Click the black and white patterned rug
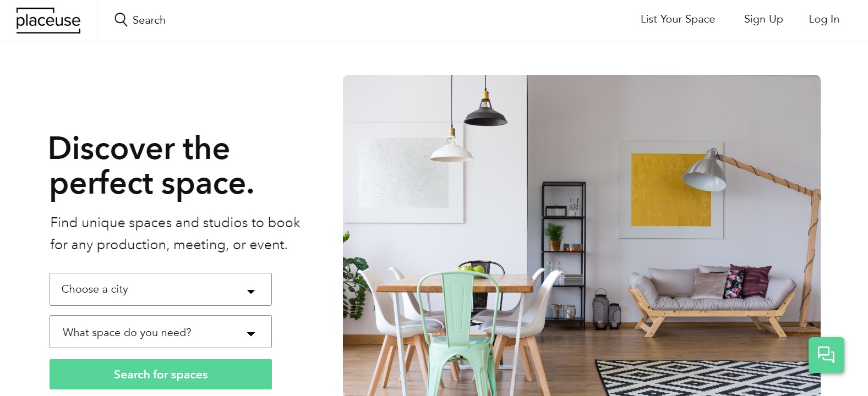 [707, 378]
